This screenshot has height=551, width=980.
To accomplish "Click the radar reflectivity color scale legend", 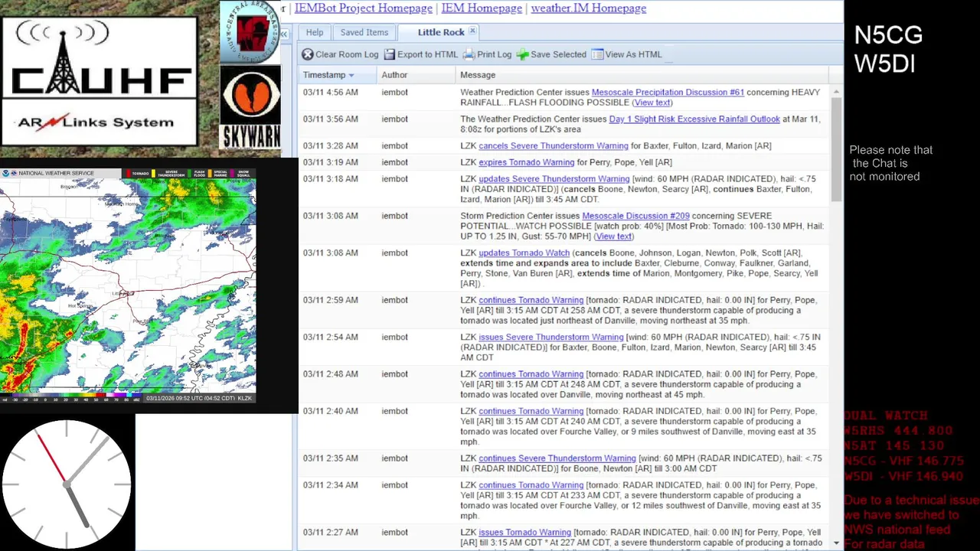I will click(72, 397).
